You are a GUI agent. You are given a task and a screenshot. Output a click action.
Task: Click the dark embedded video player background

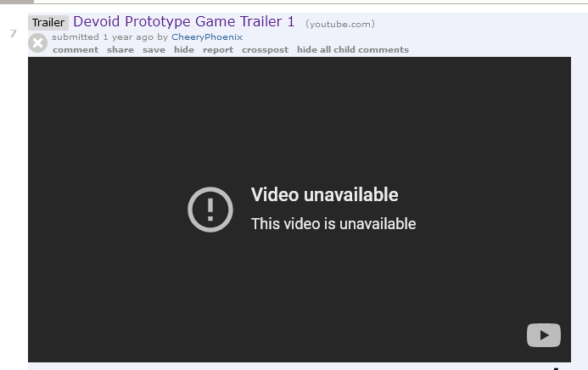300,113
